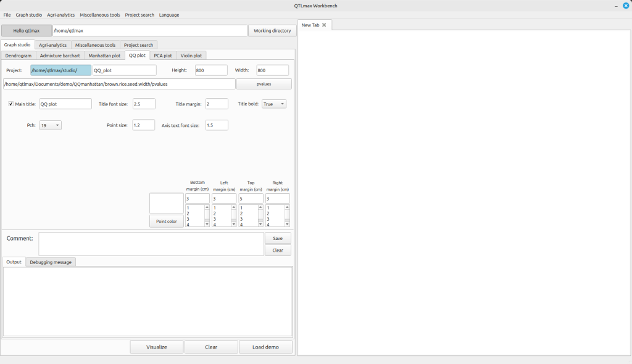Click the pvalues file button
This screenshot has height=364, width=632.
click(x=264, y=84)
